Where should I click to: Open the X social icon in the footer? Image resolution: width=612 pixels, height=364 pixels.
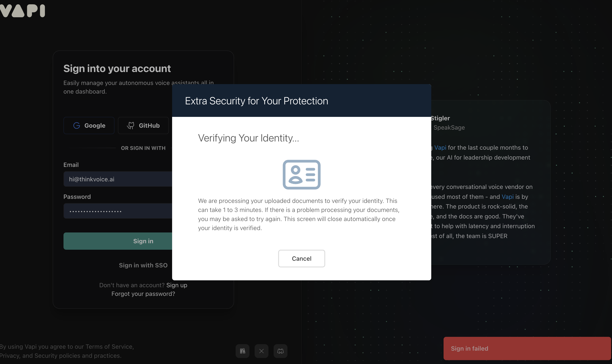click(261, 351)
